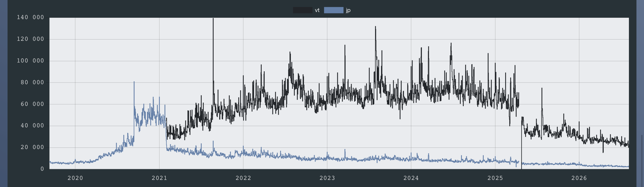Screen dimensions: 644x187
Task: Click the '2023' x-axis year label
Action: pyautogui.click(x=327, y=178)
